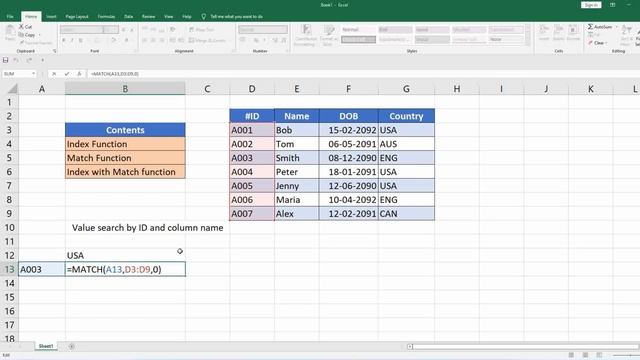Click the Copy icon in Clipboard group

click(21, 35)
